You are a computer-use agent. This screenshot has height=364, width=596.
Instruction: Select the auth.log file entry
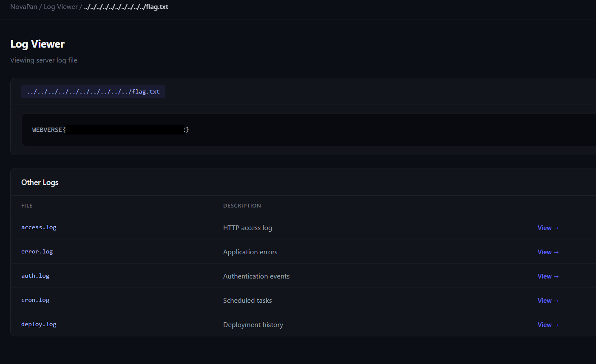pos(35,276)
